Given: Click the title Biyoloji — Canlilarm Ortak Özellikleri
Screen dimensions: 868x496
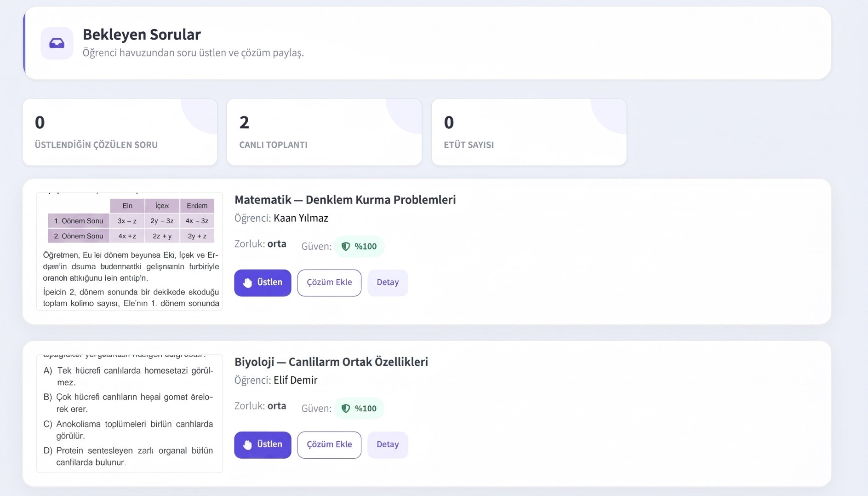Looking at the screenshot, I should point(331,362).
